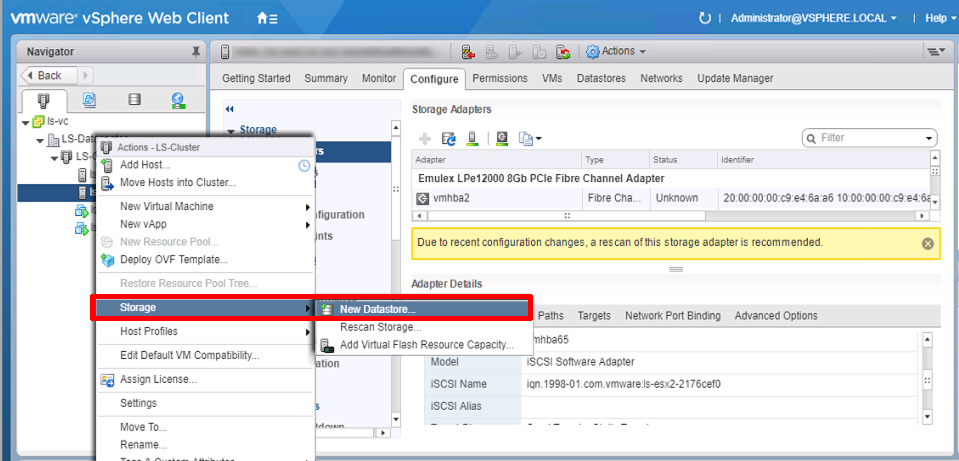959x461 pixels.
Task: Switch to the Monitor tab
Action: [x=379, y=78]
